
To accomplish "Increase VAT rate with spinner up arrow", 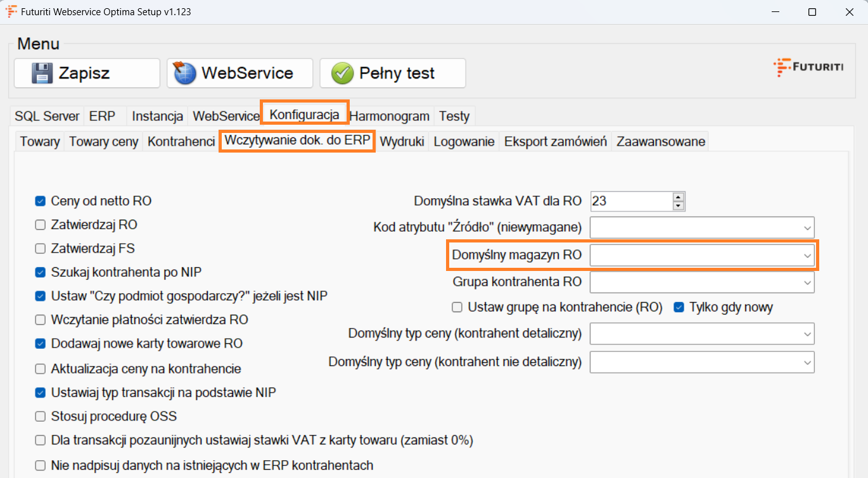I will click(679, 197).
